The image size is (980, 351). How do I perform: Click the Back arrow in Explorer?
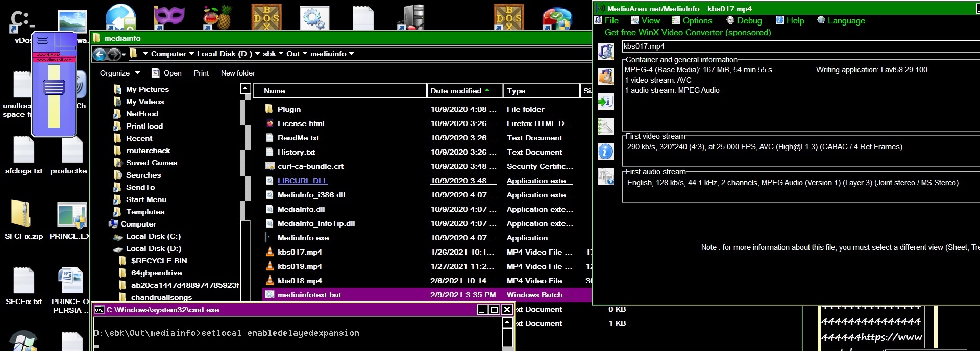point(100,54)
